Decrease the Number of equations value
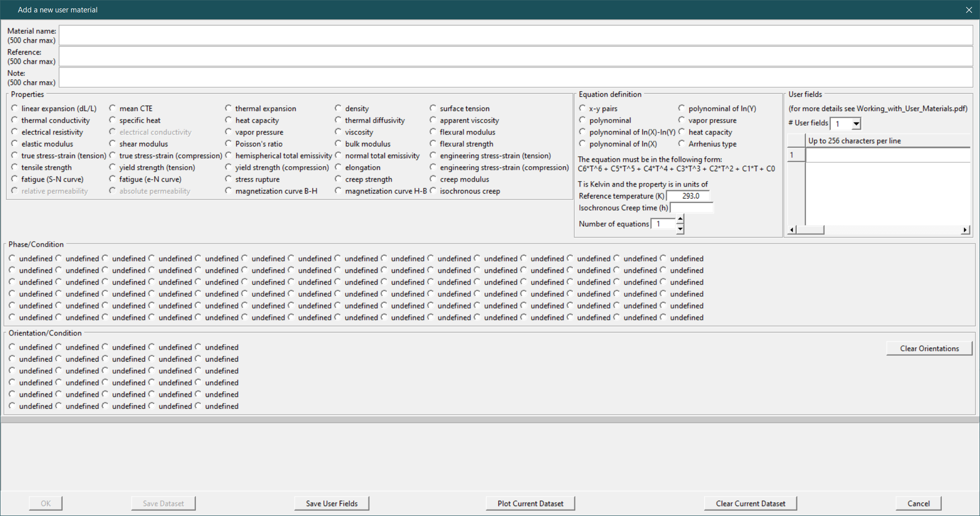 [680, 229]
